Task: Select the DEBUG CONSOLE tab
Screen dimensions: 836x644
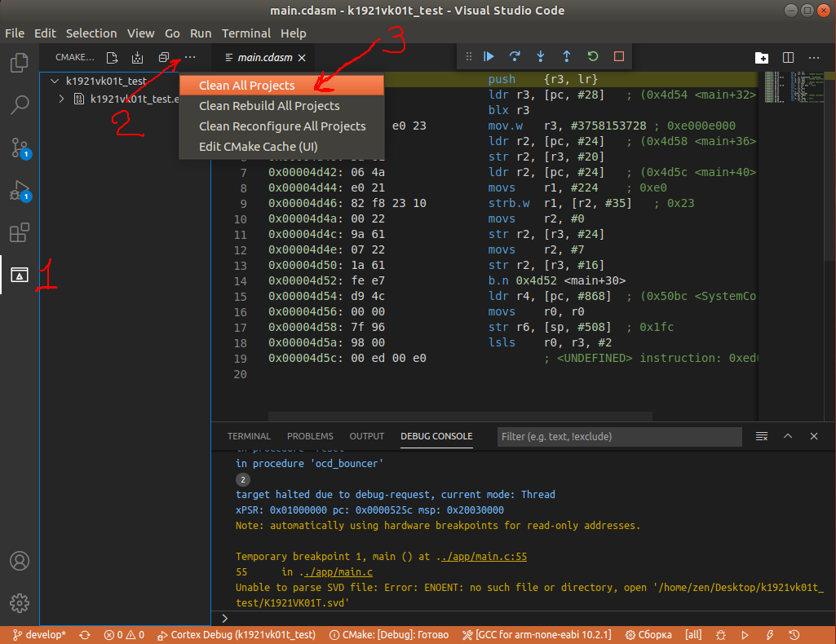Action: [436, 436]
